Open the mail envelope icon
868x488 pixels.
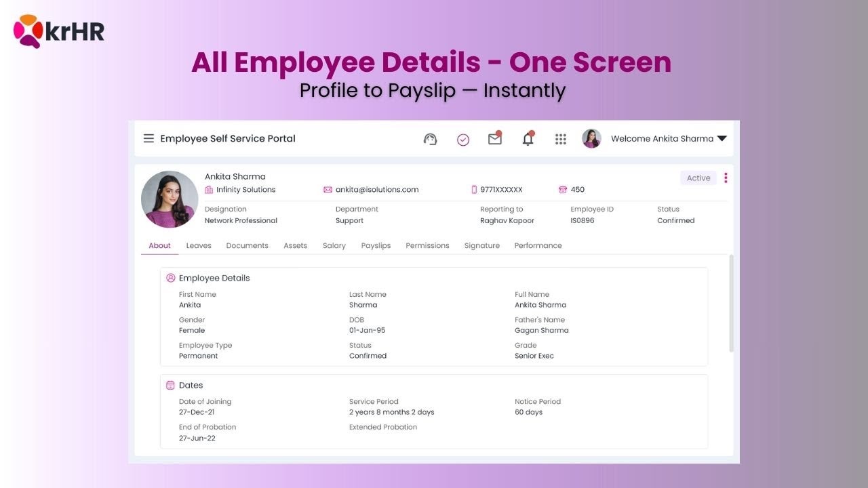click(x=495, y=138)
